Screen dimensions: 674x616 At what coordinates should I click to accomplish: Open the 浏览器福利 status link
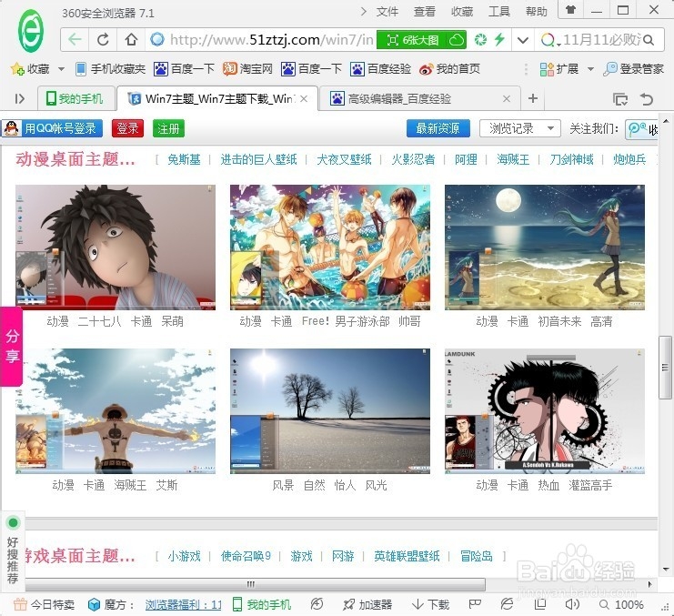pos(184,605)
